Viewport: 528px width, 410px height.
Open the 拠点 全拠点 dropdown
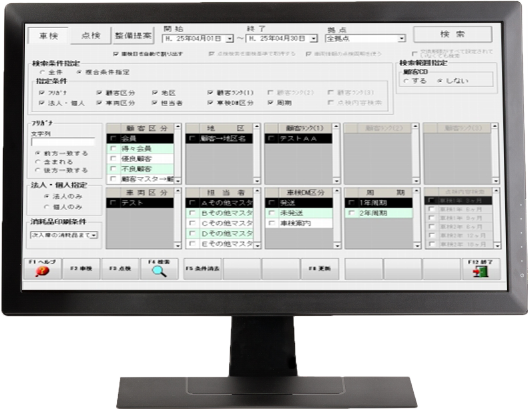pyautogui.click(x=401, y=39)
